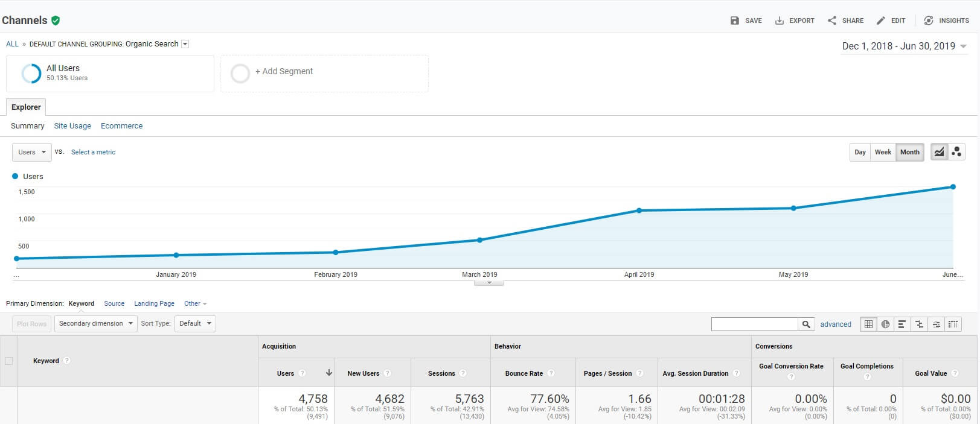Screen dimensions: 980x424
Task: Set primary dimension to Keyword
Action: tap(82, 303)
